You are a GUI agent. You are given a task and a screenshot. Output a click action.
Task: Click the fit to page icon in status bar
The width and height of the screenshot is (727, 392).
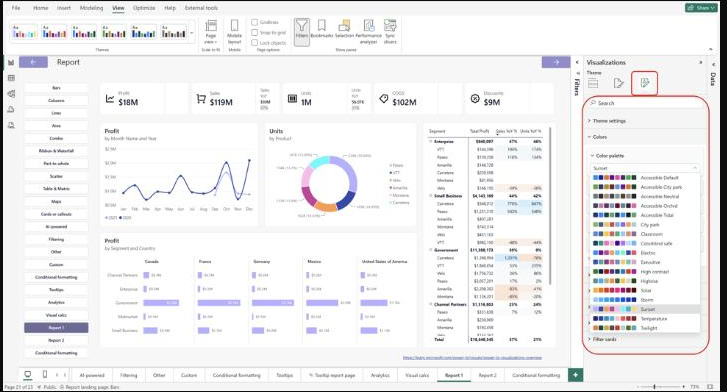click(710, 386)
